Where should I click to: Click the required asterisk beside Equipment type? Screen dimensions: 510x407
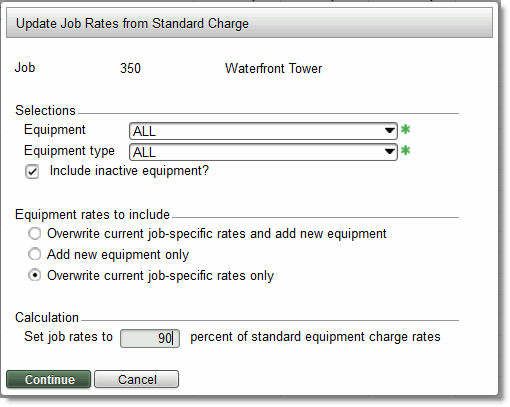(x=405, y=150)
